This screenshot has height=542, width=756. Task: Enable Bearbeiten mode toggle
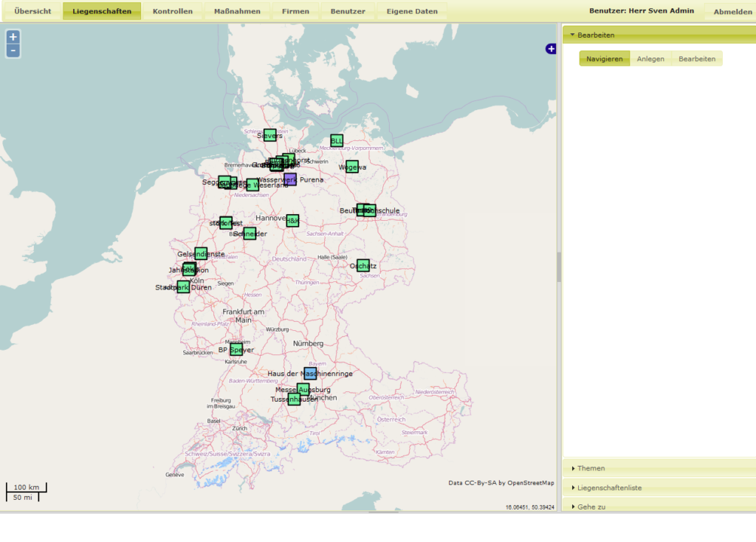(697, 59)
